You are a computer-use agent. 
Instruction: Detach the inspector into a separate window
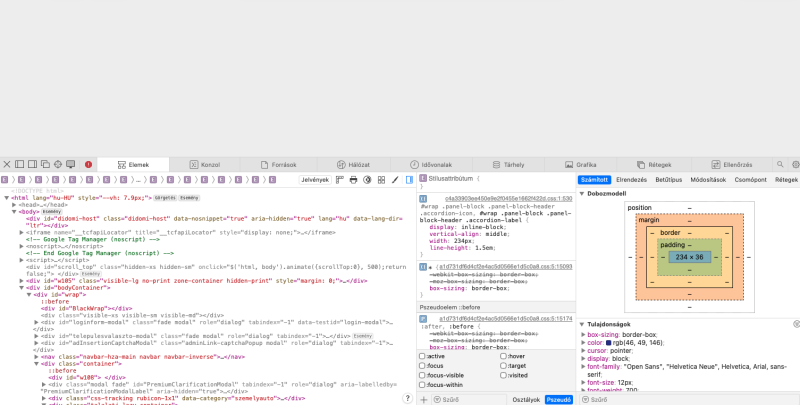pos(45,164)
